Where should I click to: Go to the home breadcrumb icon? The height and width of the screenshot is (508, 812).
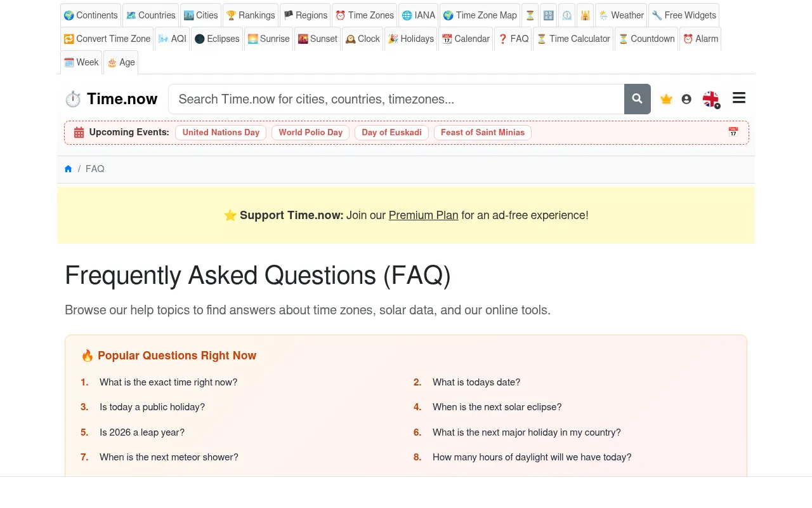click(69, 169)
